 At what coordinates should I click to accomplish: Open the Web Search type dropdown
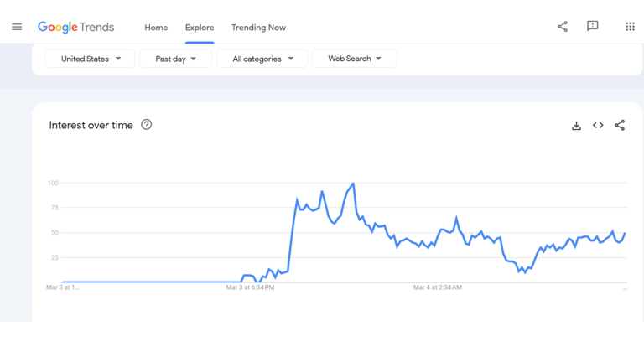tap(354, 59)
